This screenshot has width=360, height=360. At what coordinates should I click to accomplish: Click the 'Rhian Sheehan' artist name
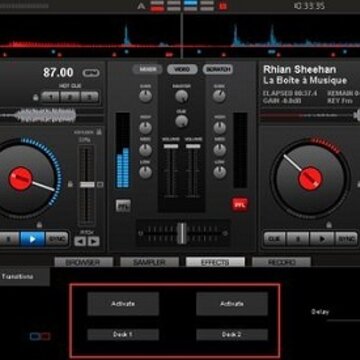pos(299,69)
